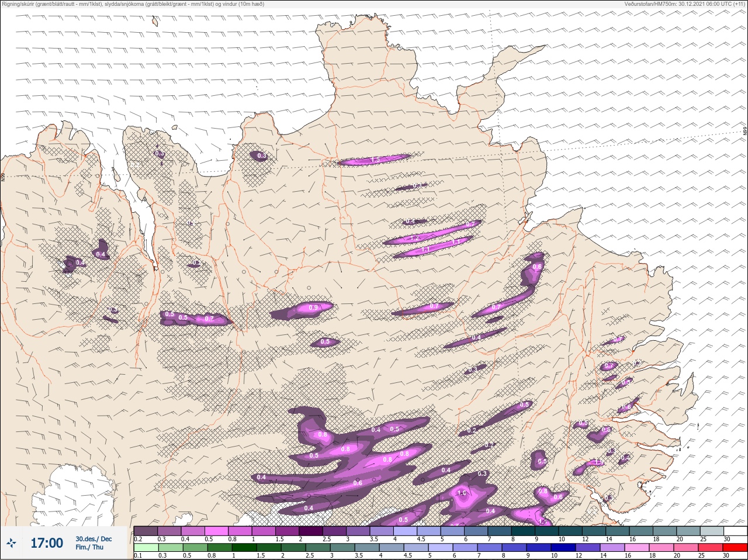748x560 pixels.
Task: Click the 1.5 snowfall value on the map
Action: [376, 160]
